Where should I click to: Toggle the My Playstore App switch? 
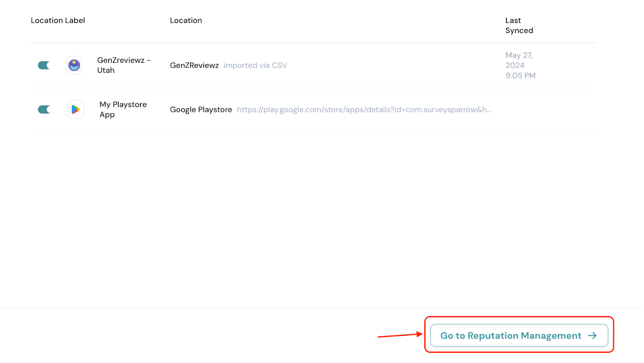pyautogui.click(x=44, y=109)
